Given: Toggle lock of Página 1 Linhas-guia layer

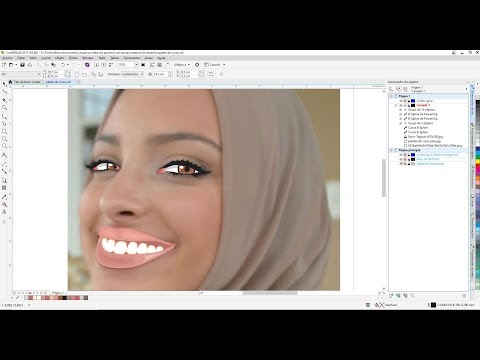Looking at the screenshot, I should (409, 101).
